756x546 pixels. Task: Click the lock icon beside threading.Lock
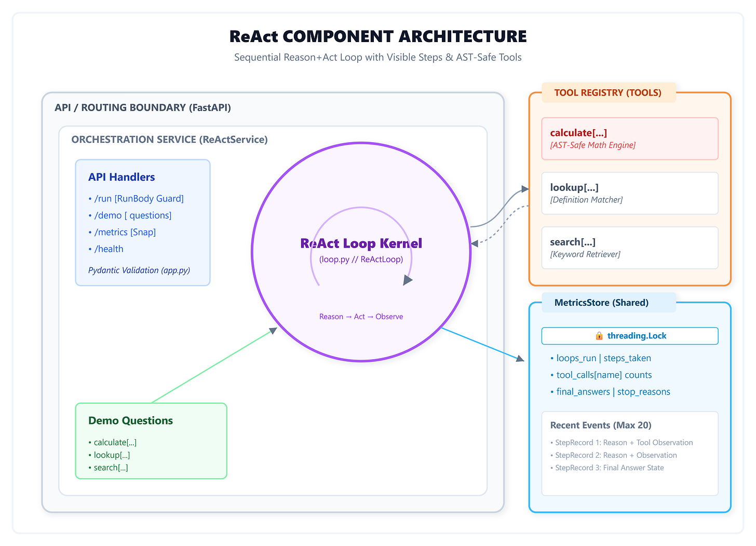[x=599, y=336]
